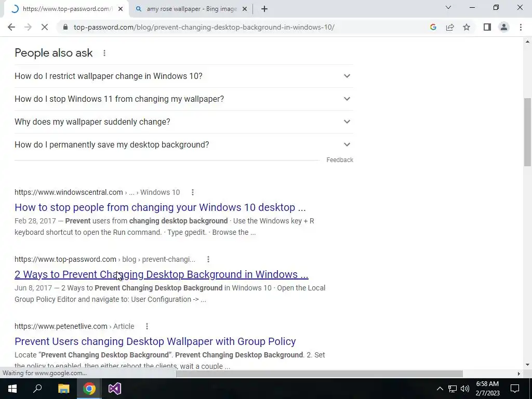Open top-password result options menu
The image size is (532, 399).
[x=208, y=259]
